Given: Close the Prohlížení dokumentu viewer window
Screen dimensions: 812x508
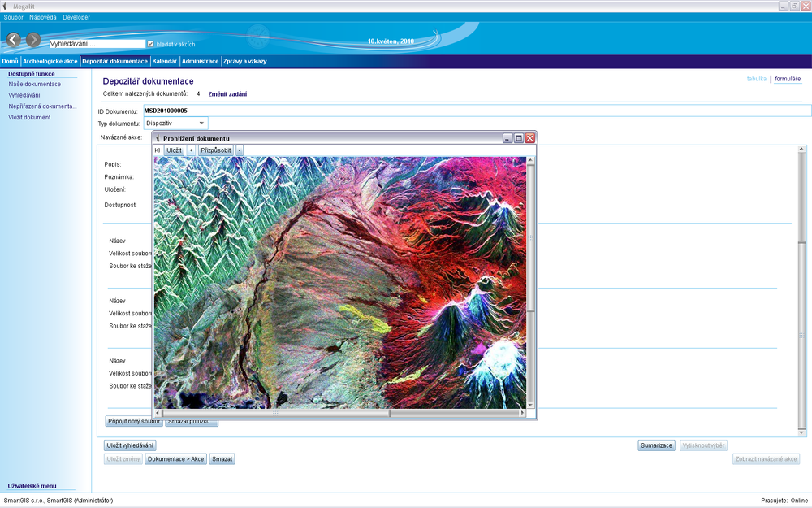Looking at the screenshot, I should tap(530, 138).
